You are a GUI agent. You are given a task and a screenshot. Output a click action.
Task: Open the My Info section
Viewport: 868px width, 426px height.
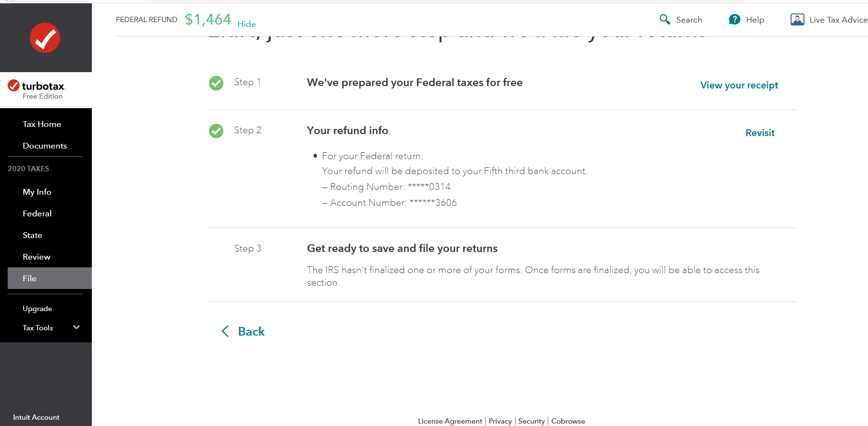(x=37, y=192)
